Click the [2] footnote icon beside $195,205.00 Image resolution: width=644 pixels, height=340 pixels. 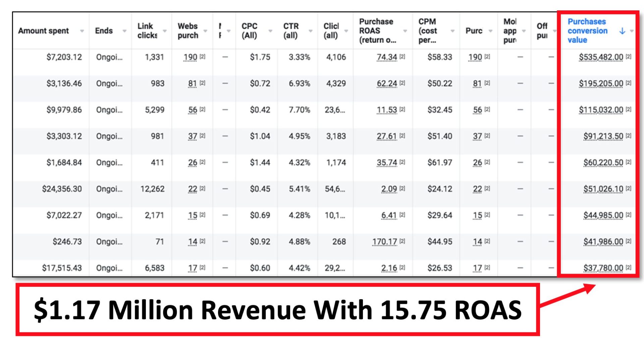pyautogui.click(x=629, y=83)
